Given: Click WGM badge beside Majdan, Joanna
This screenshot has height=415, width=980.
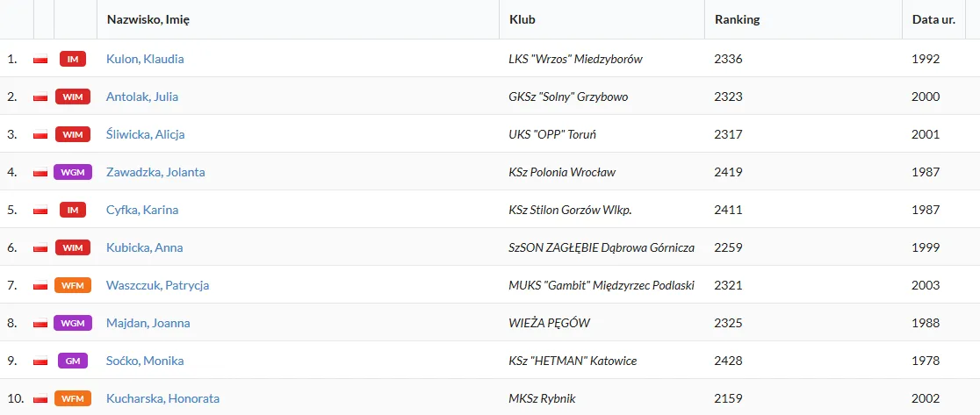Looking at the screenshot, I should [73, 324].
